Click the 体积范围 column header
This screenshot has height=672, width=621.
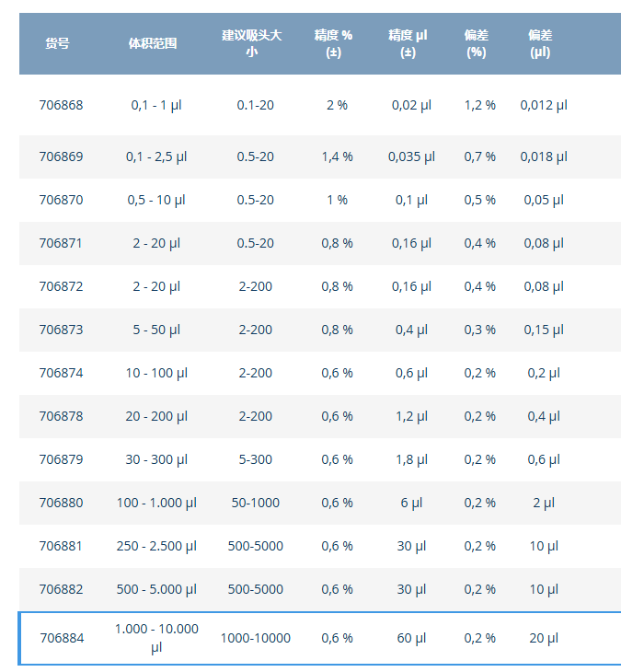[x=153, y=43]
